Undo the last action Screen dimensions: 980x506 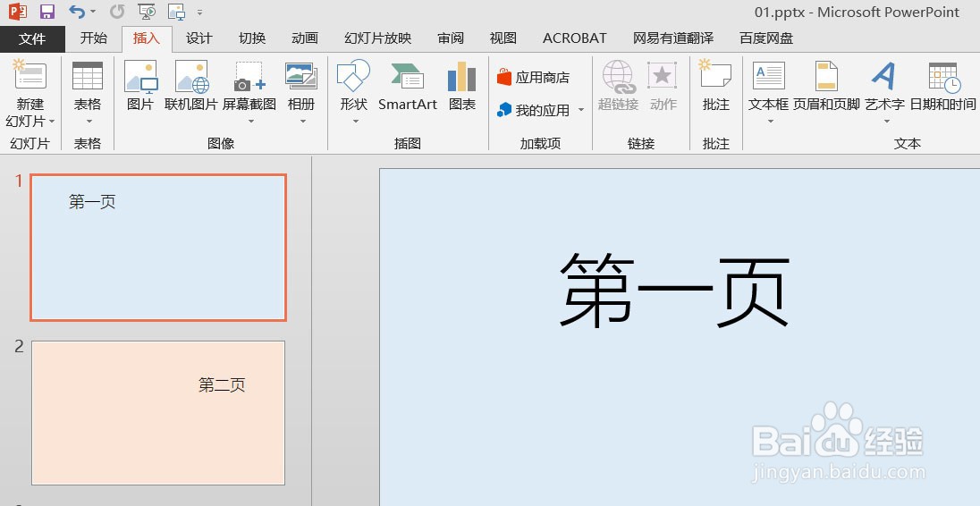76,12
